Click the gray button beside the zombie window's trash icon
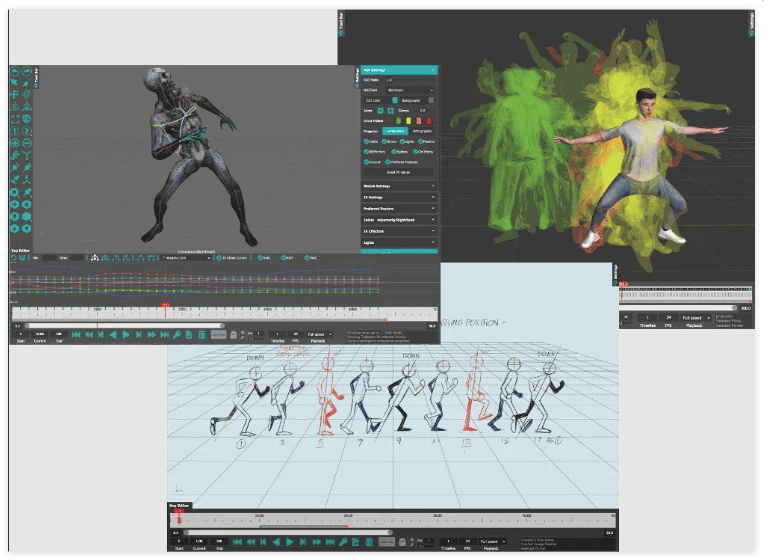764x560 pixels. point(218,334)
